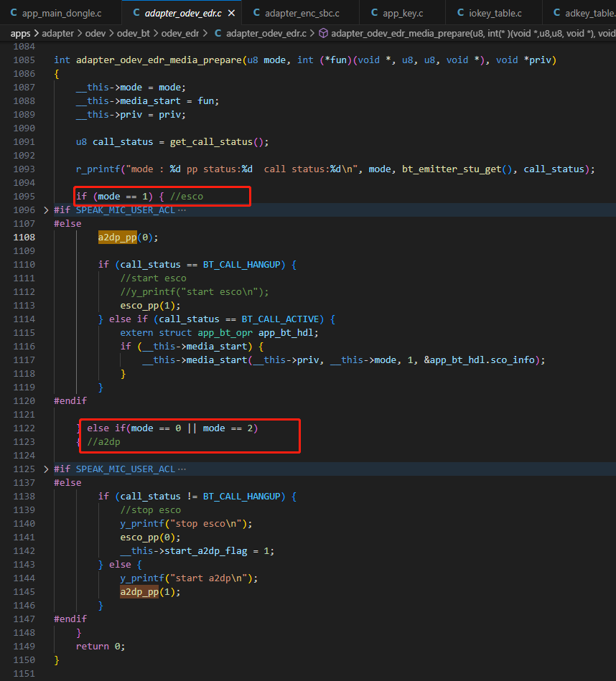
Task: Click the 'y_printf("stop esco\n")' statement
Action: pos(187,524)
